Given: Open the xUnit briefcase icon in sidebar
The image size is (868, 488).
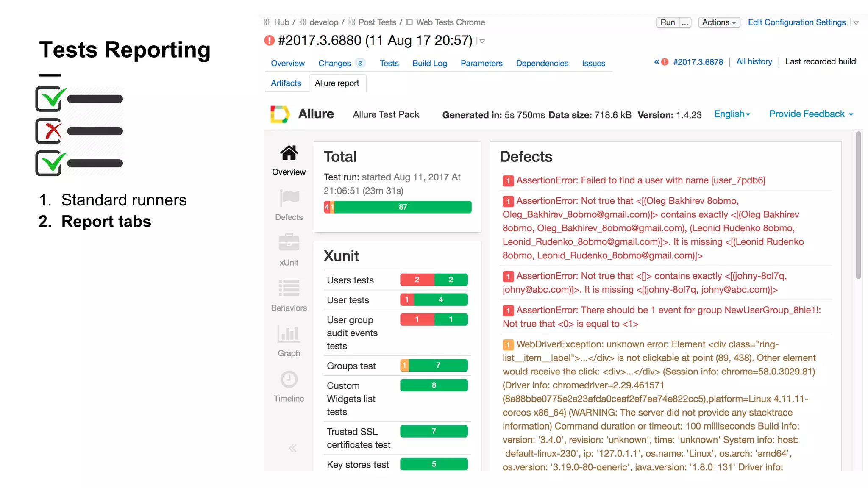Looking at the screenshot, I should [289, 243].
